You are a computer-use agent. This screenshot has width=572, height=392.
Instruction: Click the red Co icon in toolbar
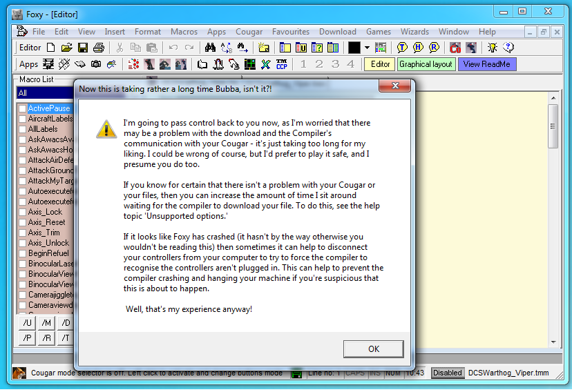click(455, 48)
